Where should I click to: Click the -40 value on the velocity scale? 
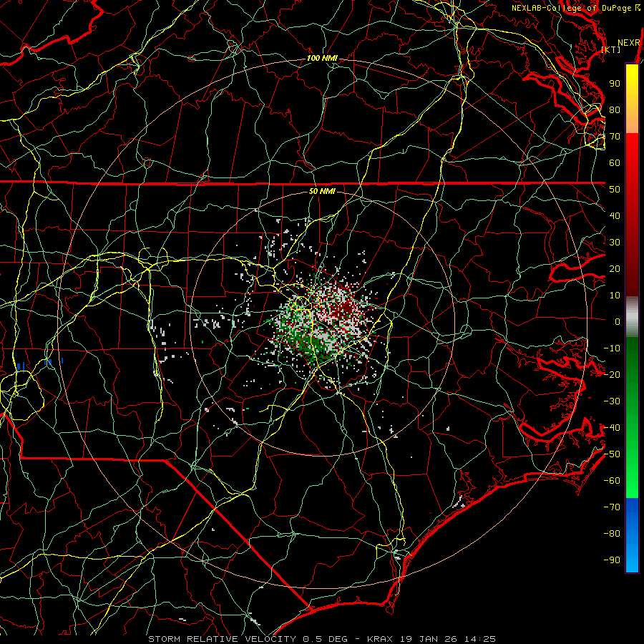click(x=612, y=428)
